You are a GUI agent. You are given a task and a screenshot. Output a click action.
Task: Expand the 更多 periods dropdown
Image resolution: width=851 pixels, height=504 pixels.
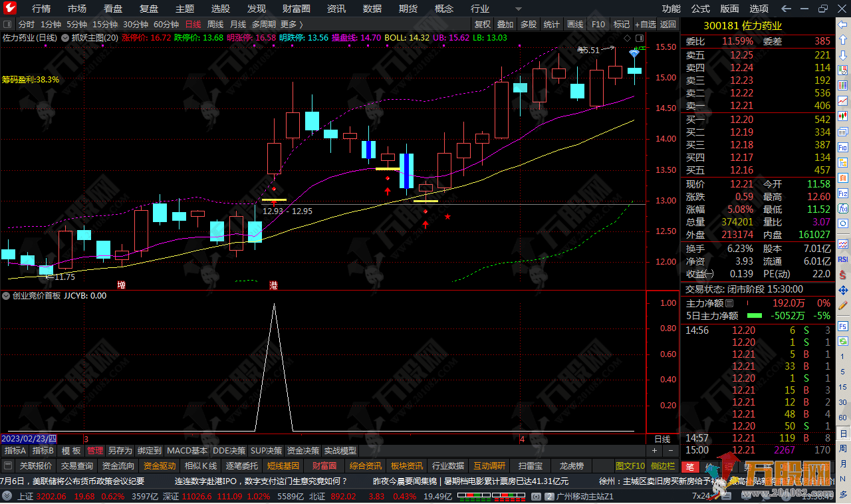(293, 24)
